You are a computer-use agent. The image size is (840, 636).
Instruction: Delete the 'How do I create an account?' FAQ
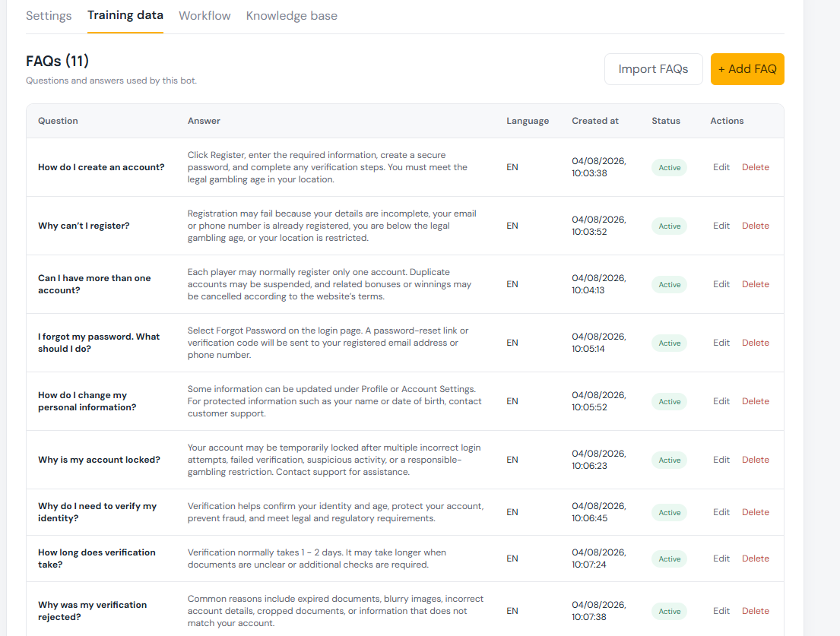(756, 167)
